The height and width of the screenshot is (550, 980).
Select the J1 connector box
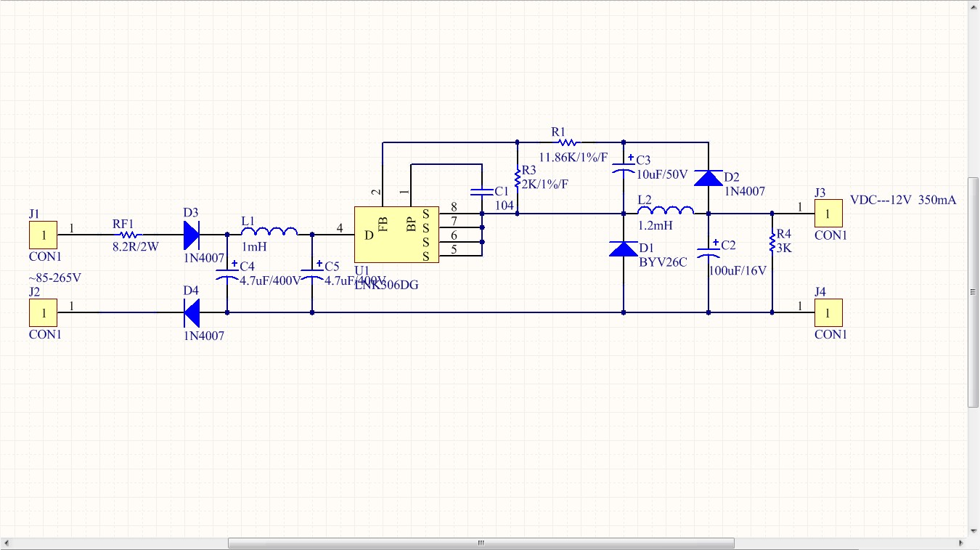click(x=43, y=235)
